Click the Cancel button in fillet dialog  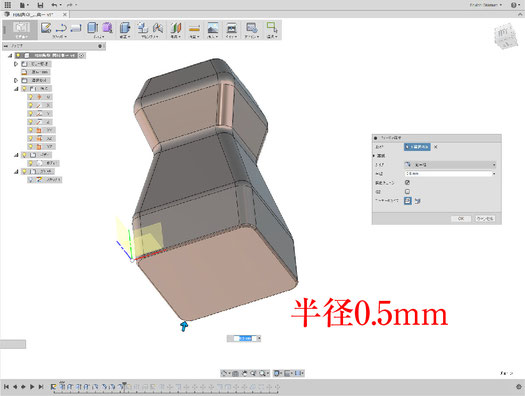(485, 219)
